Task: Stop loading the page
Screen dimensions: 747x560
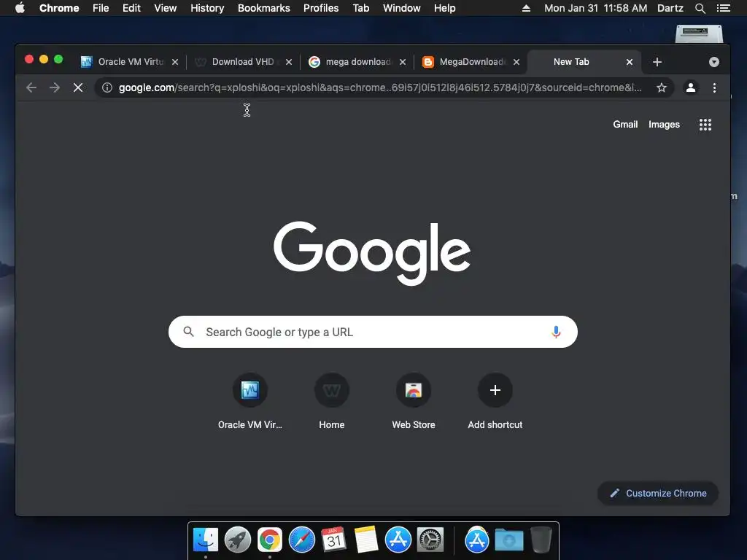Action: tap(78, 87)
